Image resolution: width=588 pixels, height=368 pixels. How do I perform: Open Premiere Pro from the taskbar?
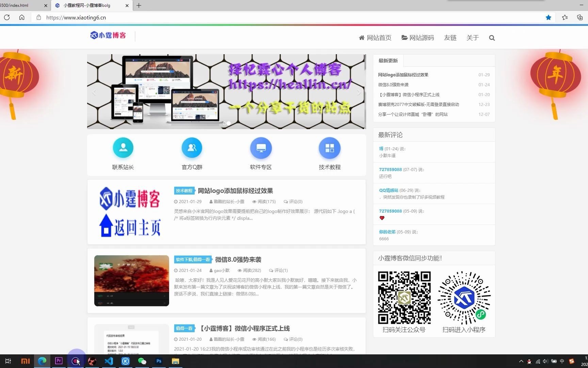[x=59, y=361]
